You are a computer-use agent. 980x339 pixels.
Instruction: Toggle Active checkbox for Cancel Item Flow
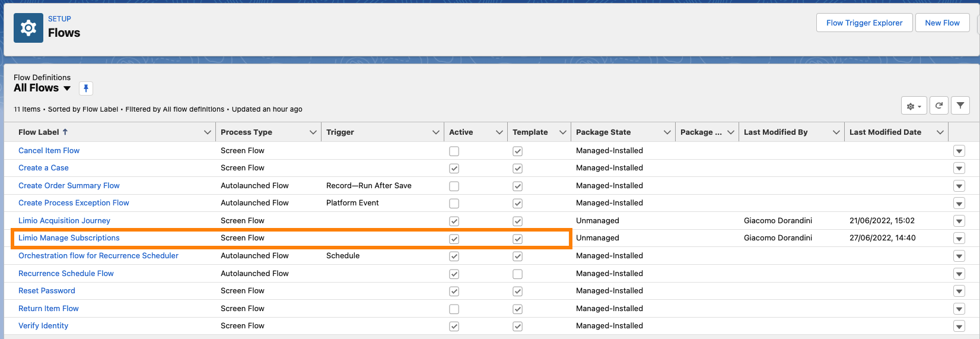point(454,151)
